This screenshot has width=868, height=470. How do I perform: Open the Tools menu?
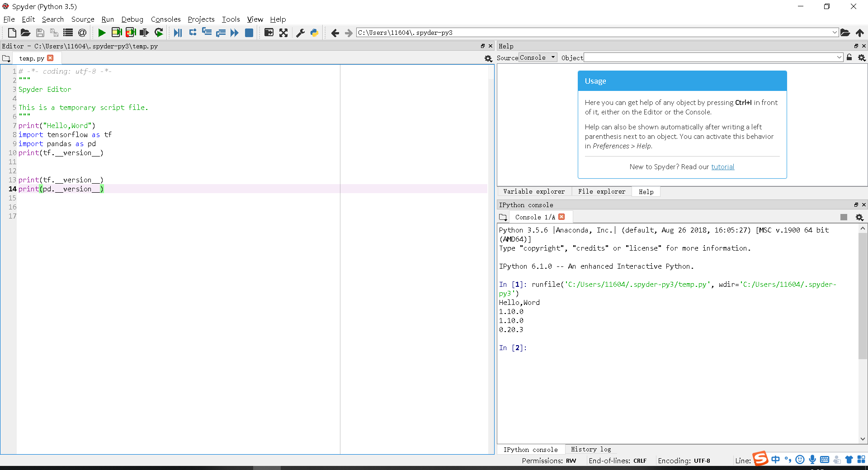pos(231,19)
